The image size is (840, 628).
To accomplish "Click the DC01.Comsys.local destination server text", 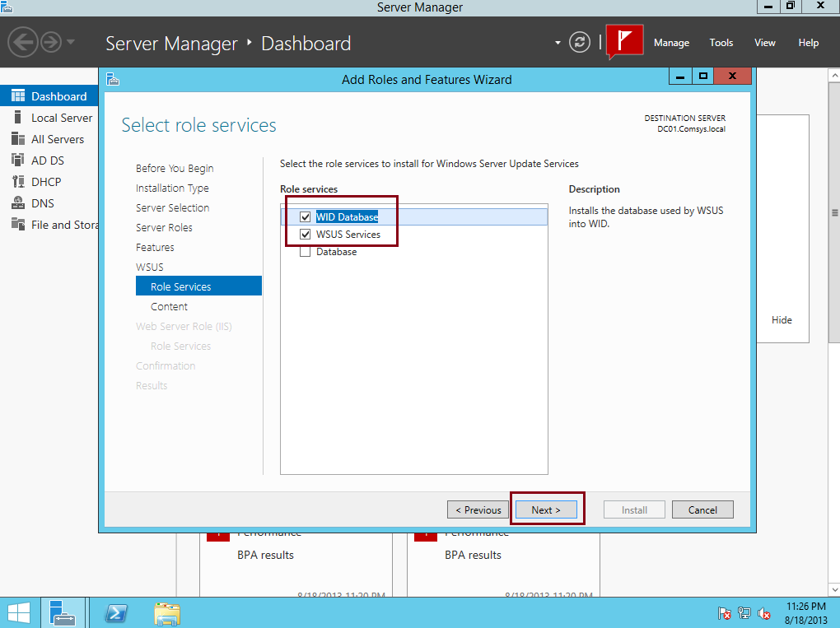I will pos(691,129).
